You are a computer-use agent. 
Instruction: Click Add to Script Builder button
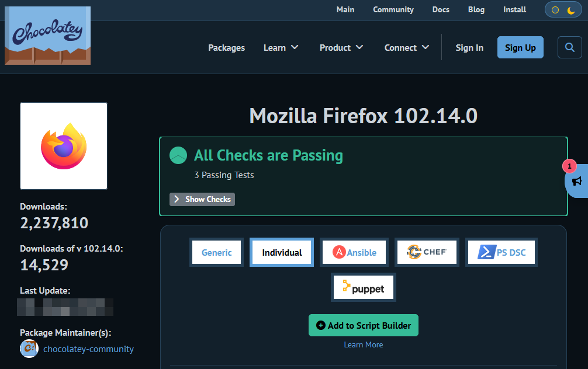pyautogui.click(x=364, y=325)
